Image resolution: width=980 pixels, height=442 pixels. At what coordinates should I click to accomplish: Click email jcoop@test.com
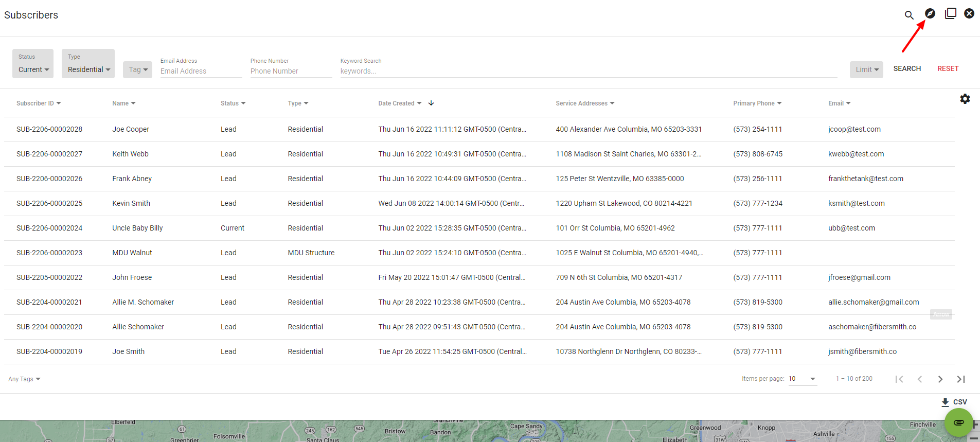(x=854, y=129)
